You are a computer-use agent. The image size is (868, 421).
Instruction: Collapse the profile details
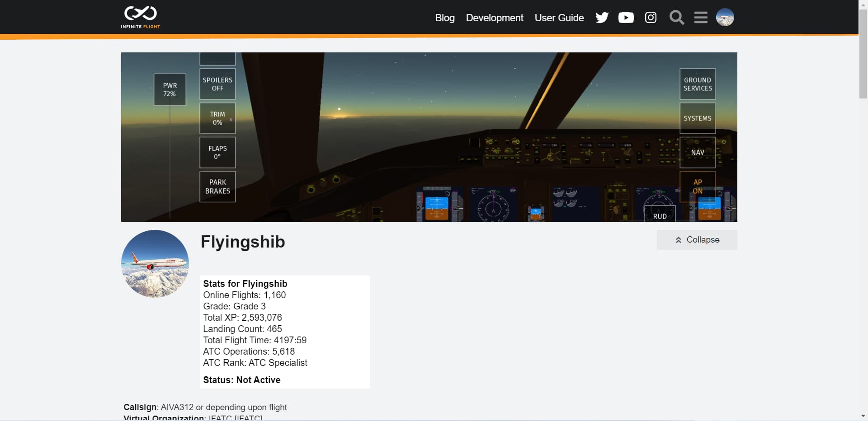click(x=697, y=240)
